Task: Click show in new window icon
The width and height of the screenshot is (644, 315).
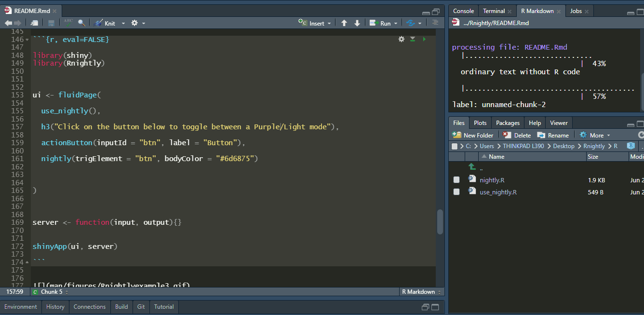Action: pyautogui.click(x=34, y=23)
